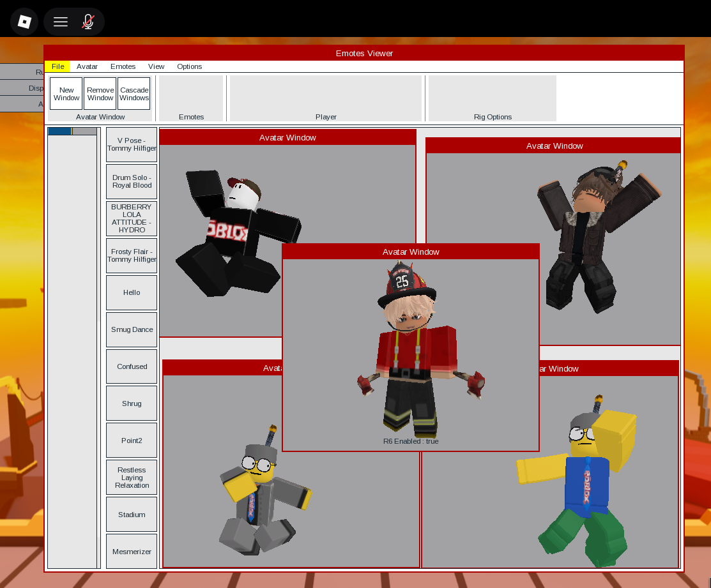Play the Hello emote
This screenshot has height=588, width=711.
[132, 292]
